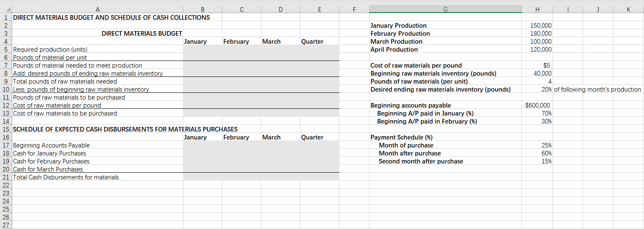Click the $600,000 value cell
Screen dimensions: 644x229
pos(538,105)
